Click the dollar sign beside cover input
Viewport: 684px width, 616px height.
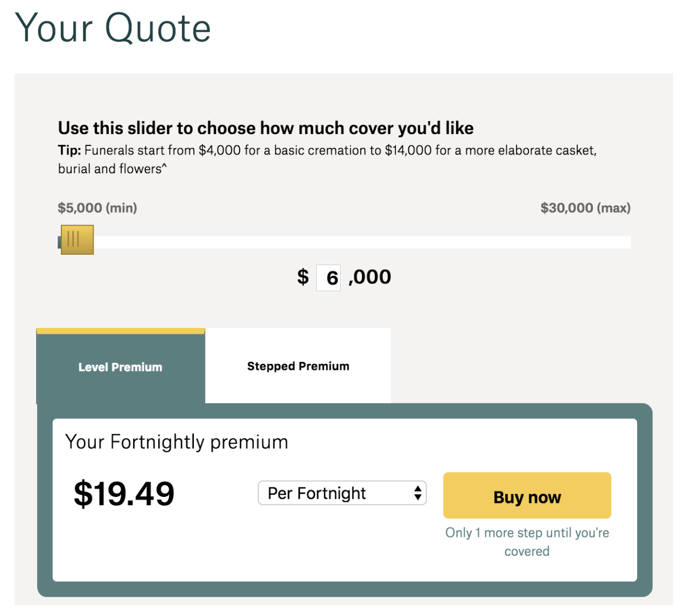click(303, 277)
